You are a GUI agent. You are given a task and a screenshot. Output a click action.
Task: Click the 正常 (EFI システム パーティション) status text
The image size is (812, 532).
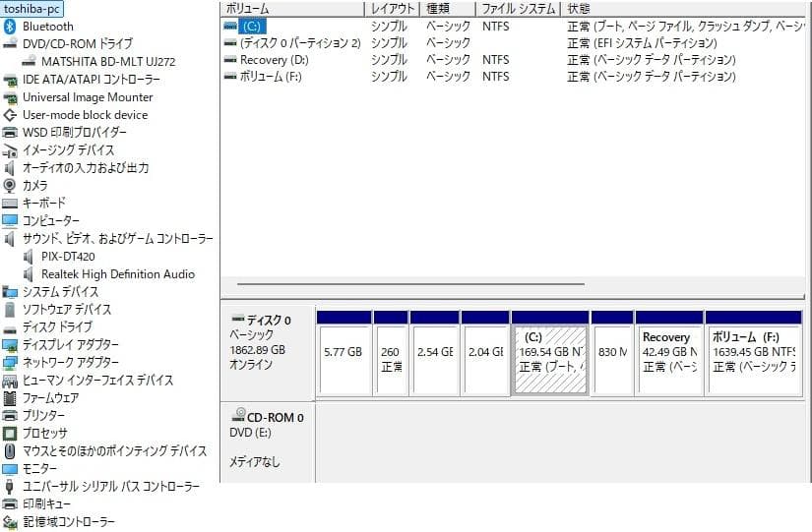[642, 43]
